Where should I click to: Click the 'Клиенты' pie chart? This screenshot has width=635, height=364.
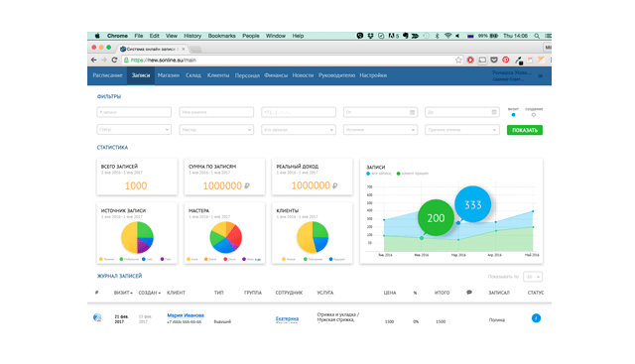313,237
